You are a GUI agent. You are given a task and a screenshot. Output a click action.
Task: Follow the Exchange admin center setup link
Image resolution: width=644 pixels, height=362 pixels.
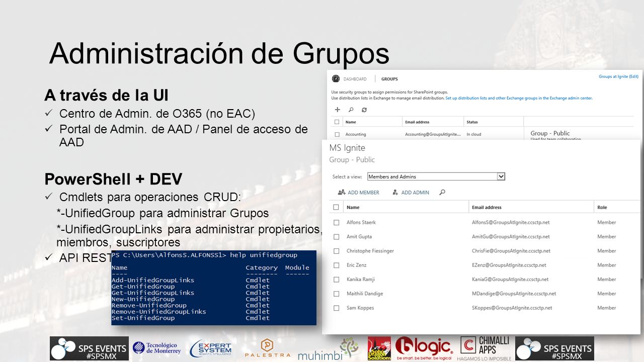point(519,98)
